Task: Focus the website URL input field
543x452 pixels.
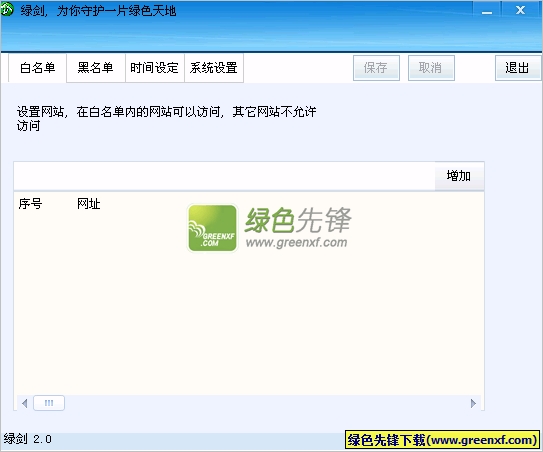Action: point(224,176)
